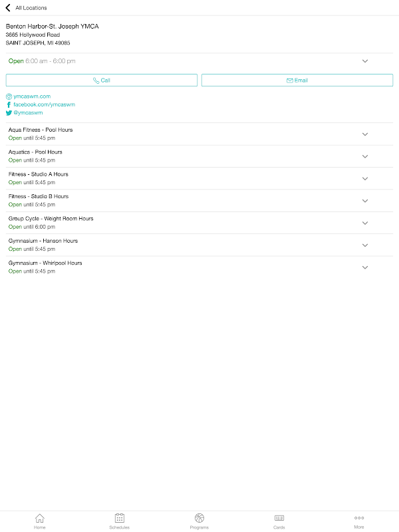399x532 pixels.
Task: Tap the Email button
Action: tap(297, 80)
